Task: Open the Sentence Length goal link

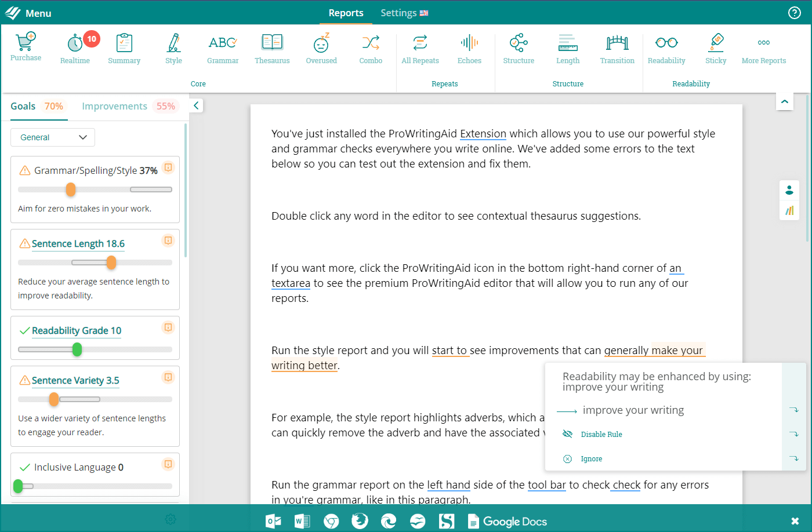Action: pyautogui.click(x=78, y=244)
